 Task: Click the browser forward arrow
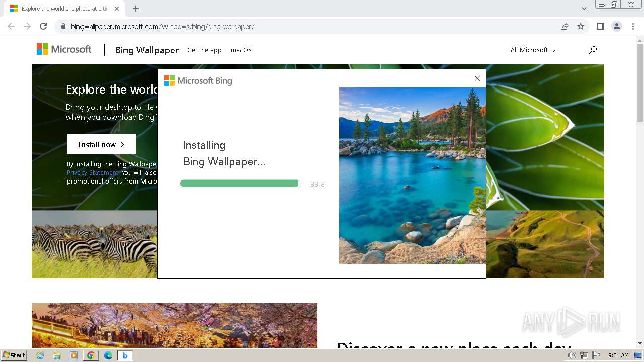click(x=27, y=26)
